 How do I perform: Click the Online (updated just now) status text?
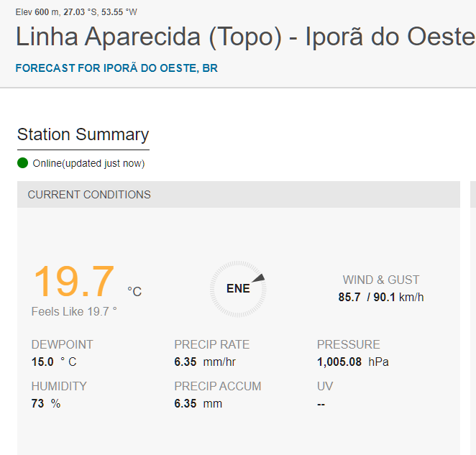click(x=88, y=163)
